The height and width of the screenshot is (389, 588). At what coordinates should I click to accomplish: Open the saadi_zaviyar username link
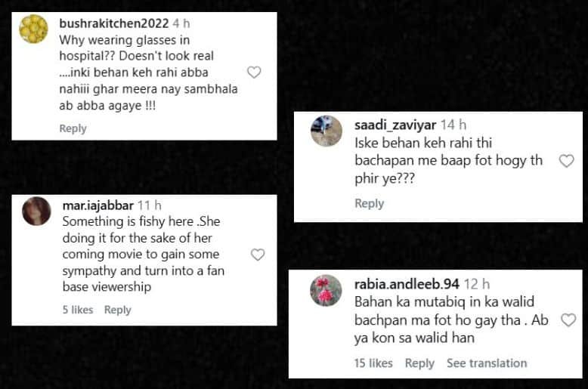pyautogui.click(x=395, y=125)
